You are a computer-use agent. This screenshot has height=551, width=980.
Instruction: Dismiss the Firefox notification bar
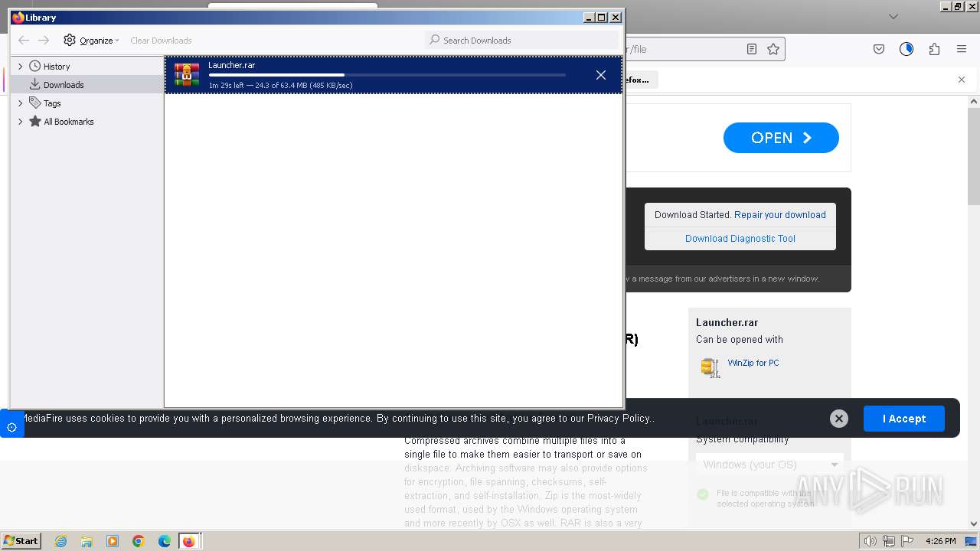pyautogui.click(x=962, y=80)
